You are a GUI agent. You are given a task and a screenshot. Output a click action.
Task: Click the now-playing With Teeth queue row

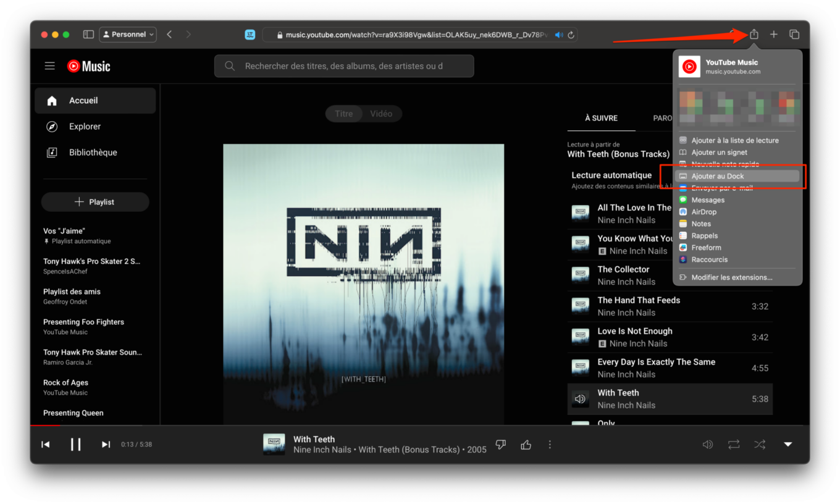click(x=670, y=399)
